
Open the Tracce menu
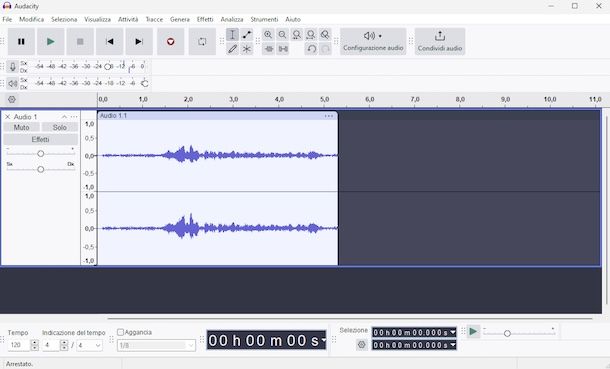click(x=154, y=19)
